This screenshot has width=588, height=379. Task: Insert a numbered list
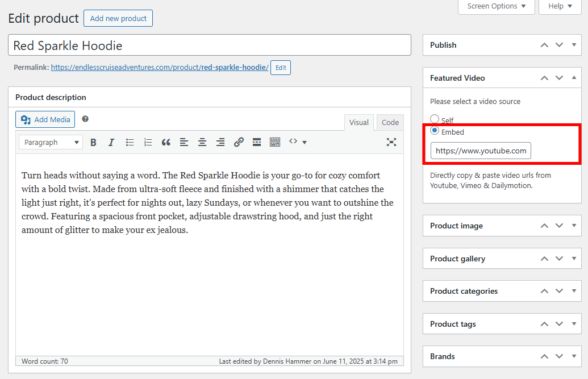pyautogui.click(x=148, y=141)
